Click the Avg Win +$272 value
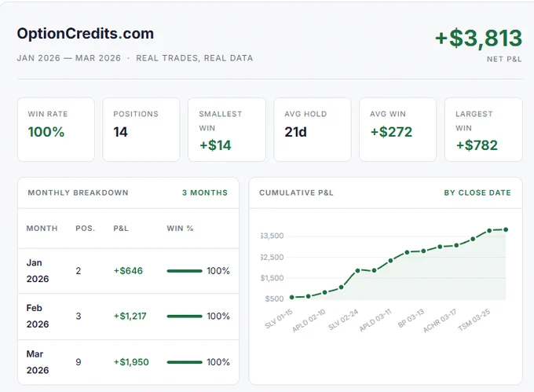 (x=391, y=132)
